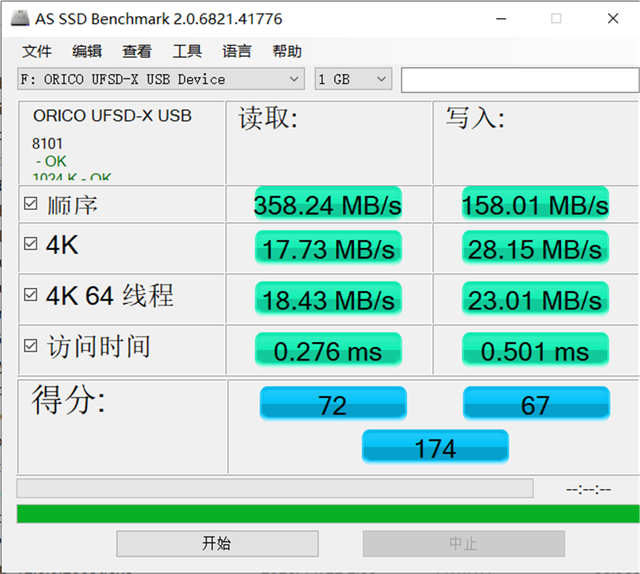Click the --:--:-- elapsed time display

point(588,489)
